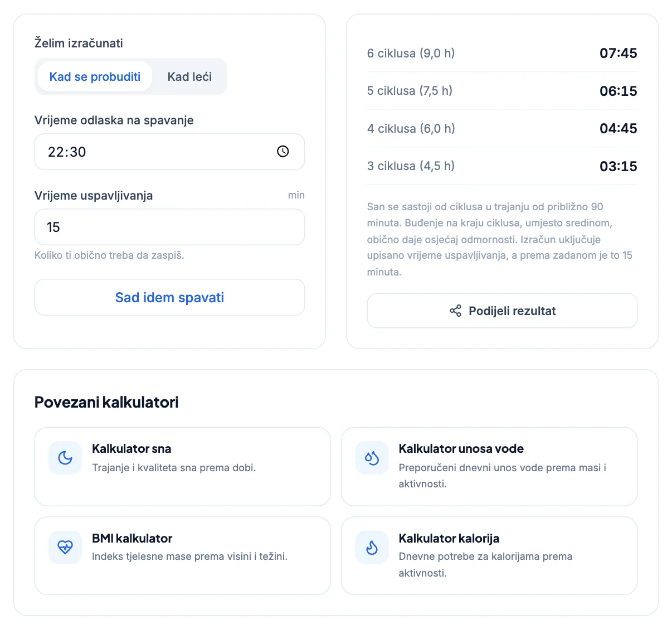This screenshot has width=672, height=629.
Task: Open the Kalkulator sna card
Action: point(182,467)
